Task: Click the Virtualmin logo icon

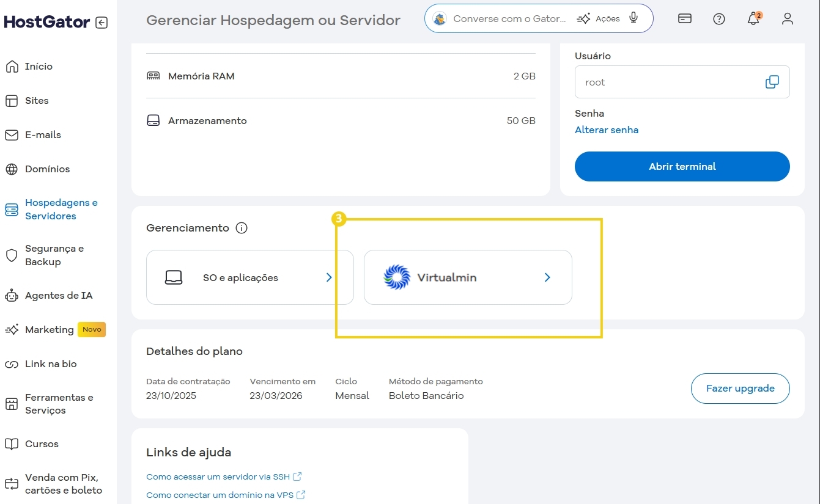Action: coord(397,277)
